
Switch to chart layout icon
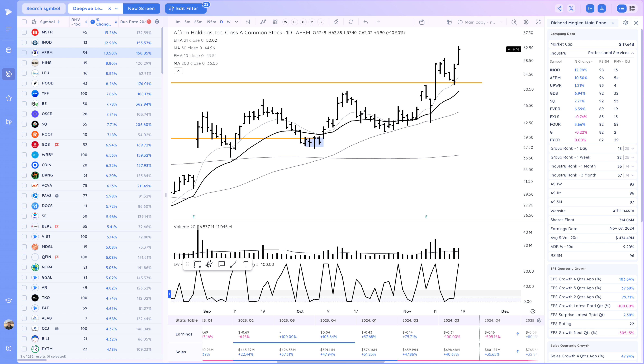click(590, 9)
